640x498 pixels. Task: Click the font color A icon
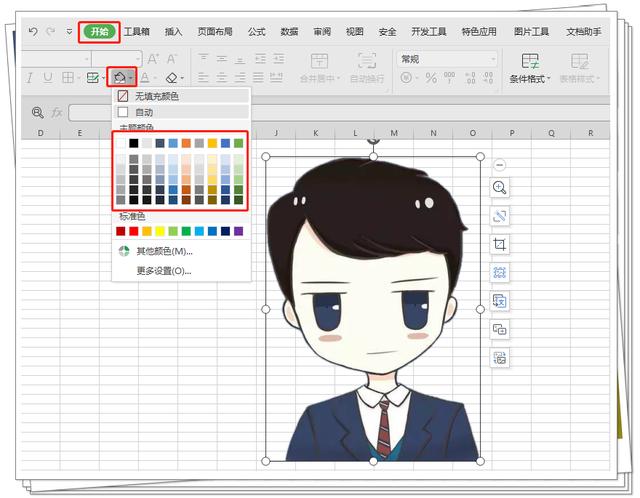144,78
